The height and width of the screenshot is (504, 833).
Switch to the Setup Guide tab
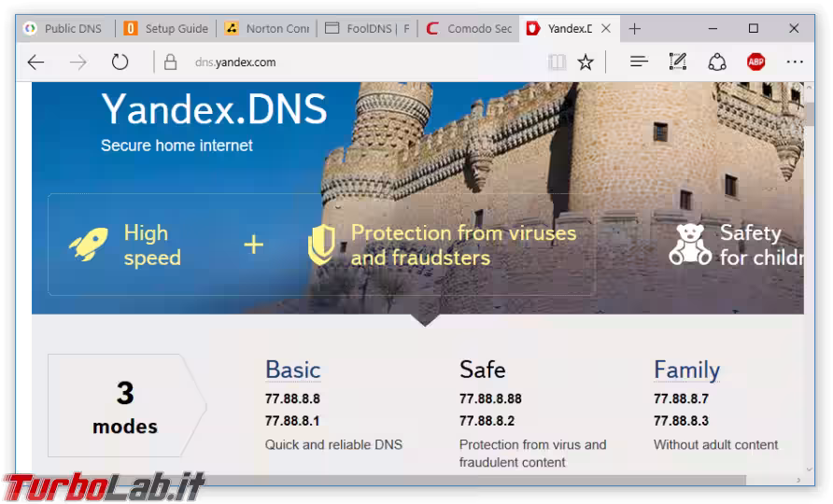[166, 28]
